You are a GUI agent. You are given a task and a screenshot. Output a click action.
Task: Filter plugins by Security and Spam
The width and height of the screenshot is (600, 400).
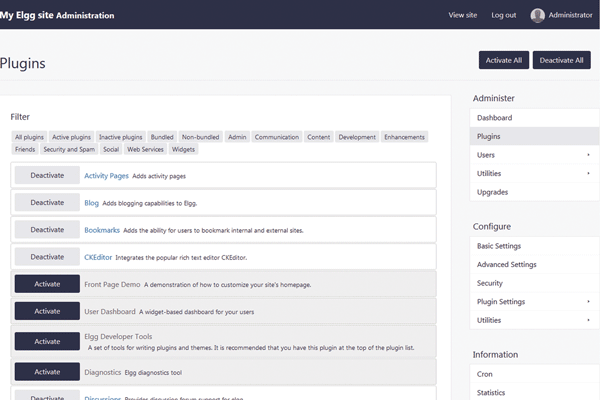tap(68, 149)
